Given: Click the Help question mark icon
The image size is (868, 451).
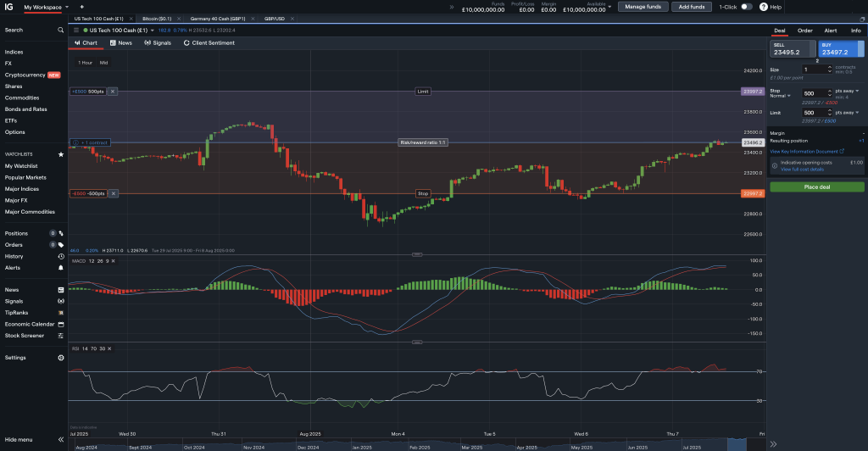Looking at the screenshot, I should [x=763, y=7].
